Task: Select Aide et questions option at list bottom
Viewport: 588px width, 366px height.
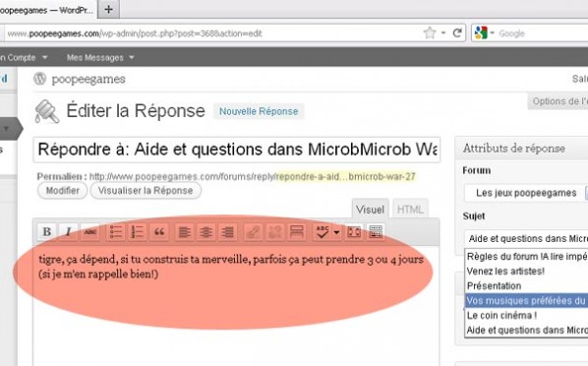Action: click(x=526, y=330)
